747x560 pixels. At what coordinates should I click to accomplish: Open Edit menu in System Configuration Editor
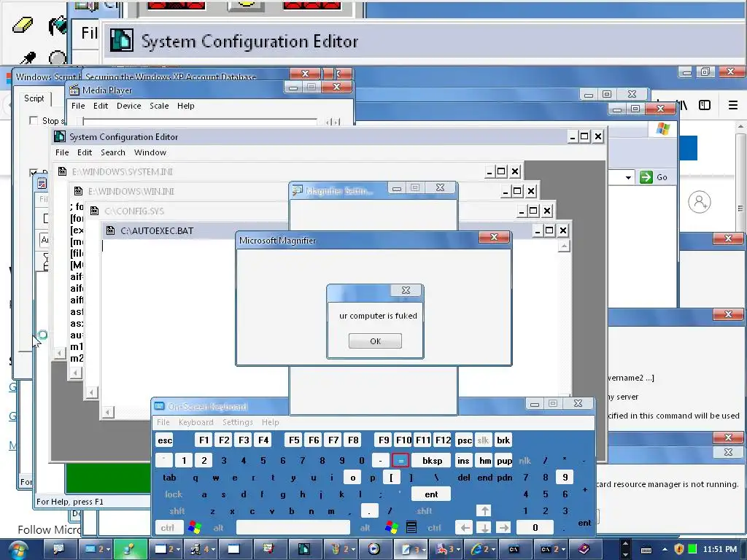[85, 152]
